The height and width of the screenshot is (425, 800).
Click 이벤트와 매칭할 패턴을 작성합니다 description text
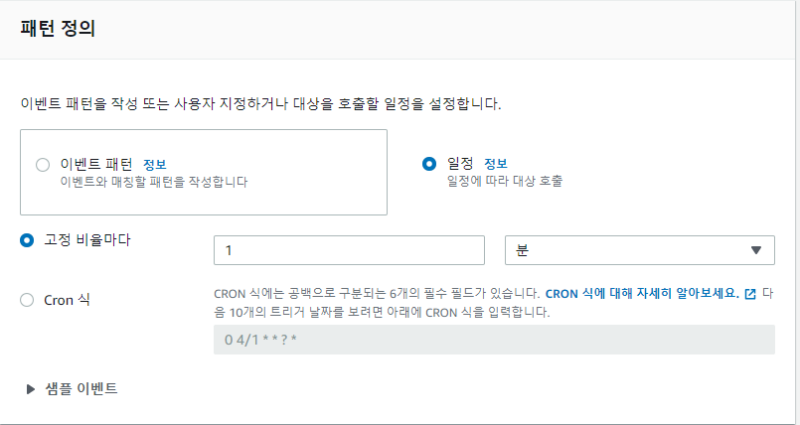(x=153, y=182)
